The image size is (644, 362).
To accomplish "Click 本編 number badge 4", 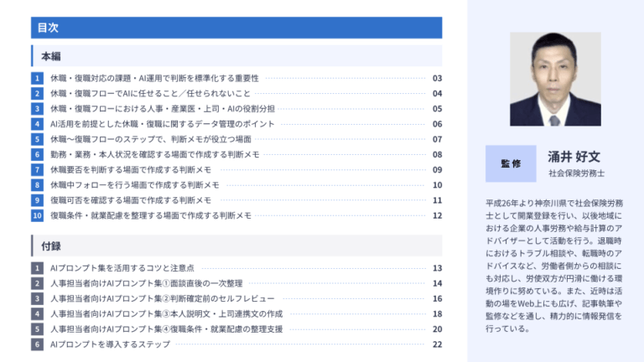I will pyautogui.click(x=37, y=123).
